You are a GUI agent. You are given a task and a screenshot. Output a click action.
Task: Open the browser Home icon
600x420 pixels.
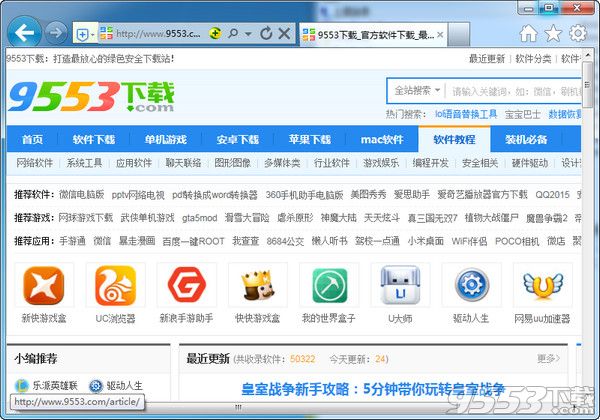[528, 33]
